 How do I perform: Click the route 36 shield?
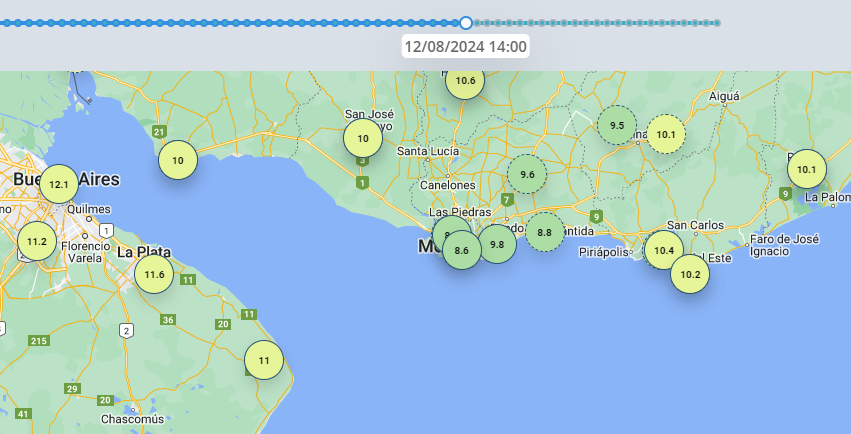(168, 320)
